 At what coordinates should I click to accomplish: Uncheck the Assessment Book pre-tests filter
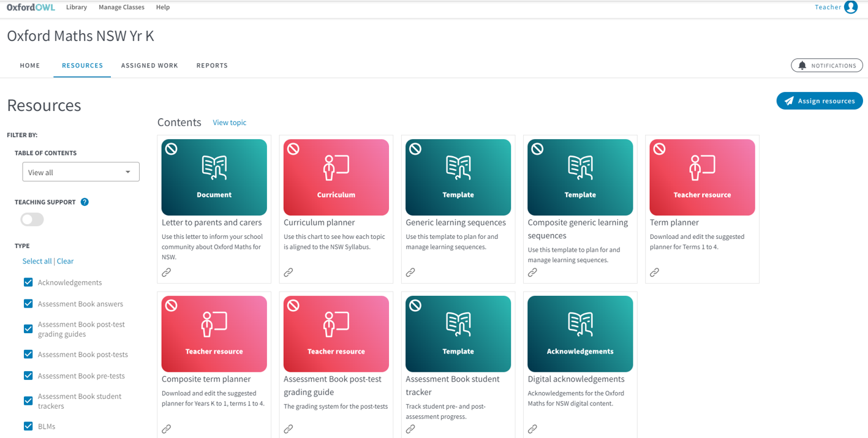pyautogui.click(x=28, y=376)
